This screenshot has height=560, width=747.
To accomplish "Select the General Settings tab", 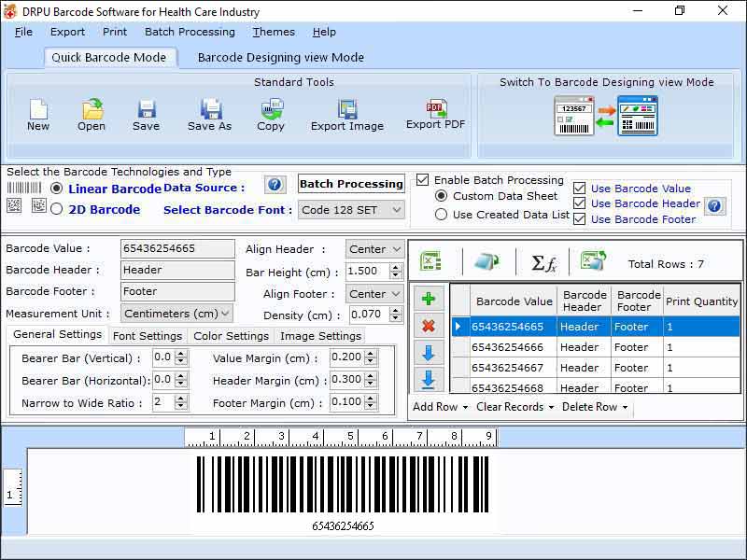I will (57, 334).
